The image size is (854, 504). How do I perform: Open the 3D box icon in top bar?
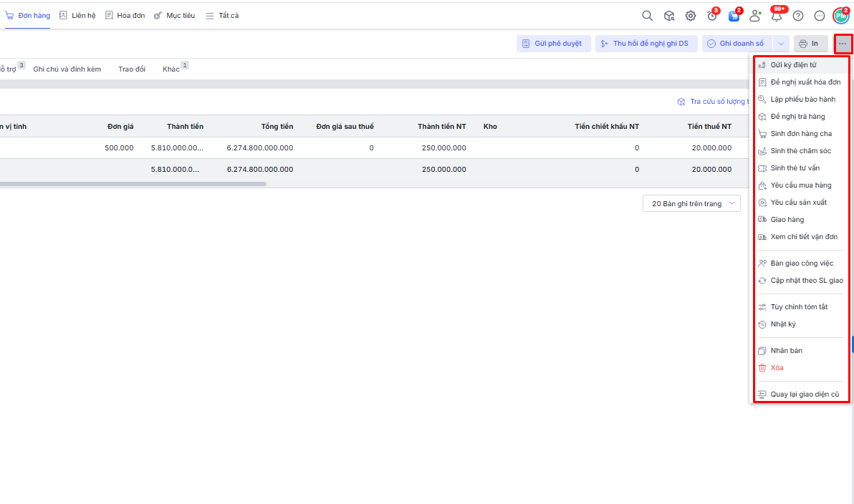[669, 16]
